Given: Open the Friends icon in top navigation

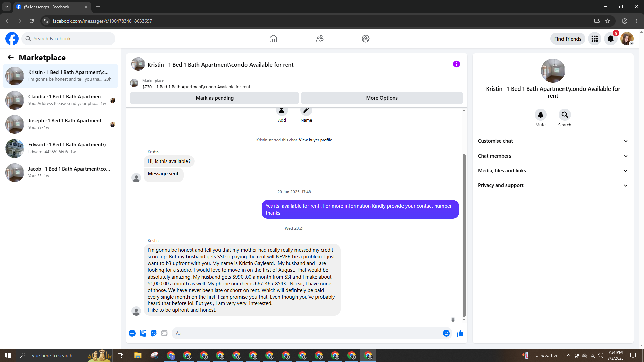Looking at the screenshot, I should tap(319, 39).
